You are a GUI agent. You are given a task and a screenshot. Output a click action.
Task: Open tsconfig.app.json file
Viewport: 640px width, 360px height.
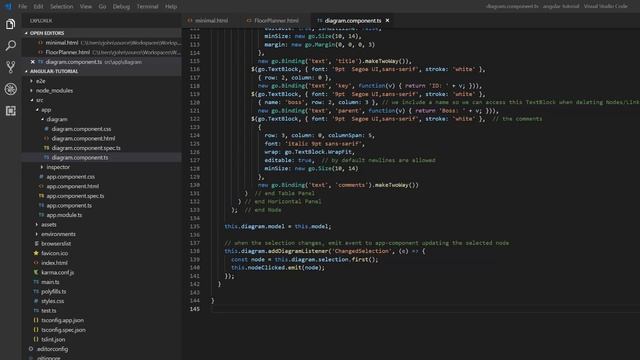(x=62, y=320)
